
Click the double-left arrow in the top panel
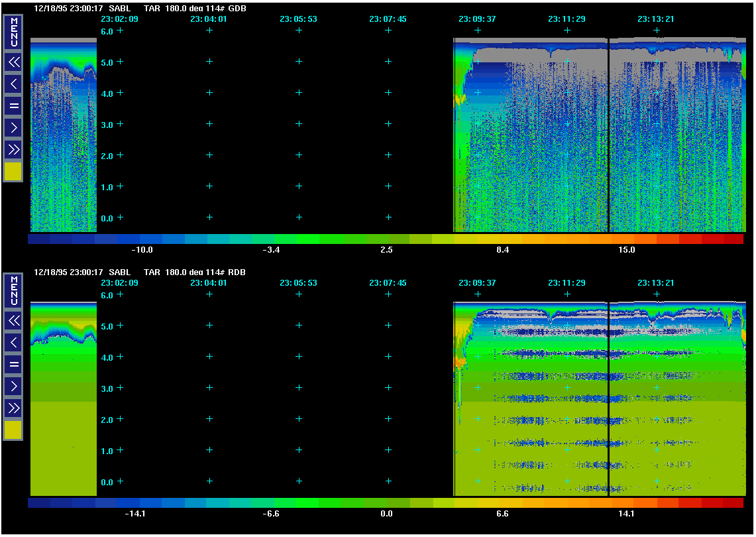tap(13, 62)
